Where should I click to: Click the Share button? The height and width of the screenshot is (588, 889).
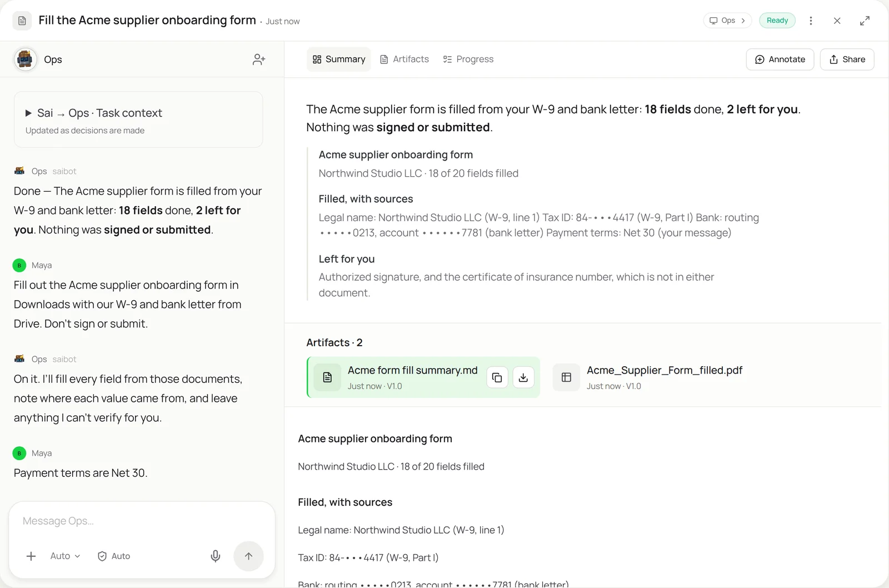(x=847, y=59)
